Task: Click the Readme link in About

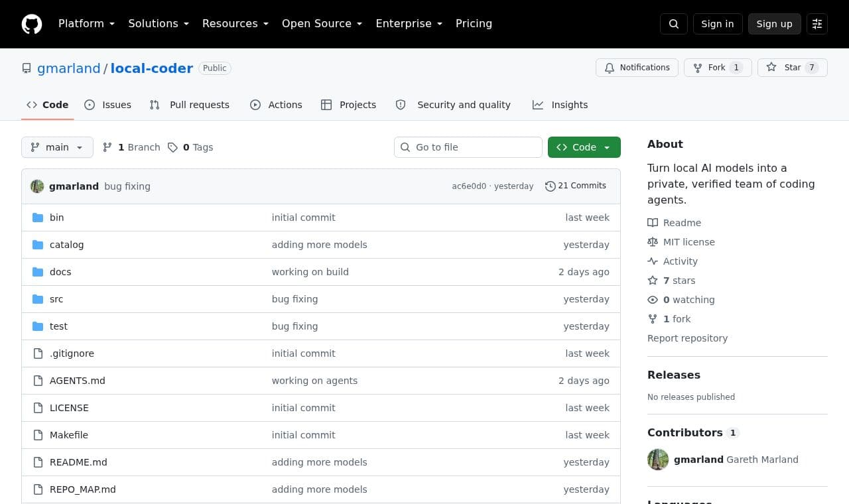Action: [x=675, y=223]
